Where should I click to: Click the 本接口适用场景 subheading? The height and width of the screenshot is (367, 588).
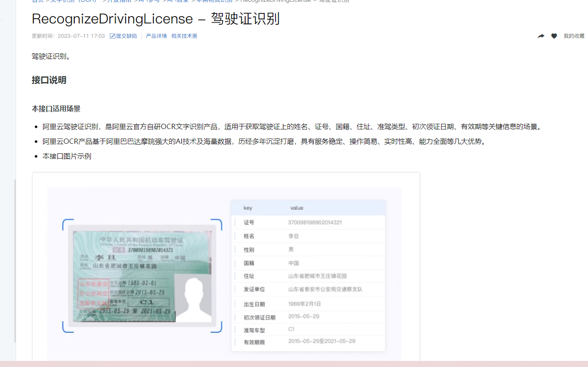click(x=56, y=109)
